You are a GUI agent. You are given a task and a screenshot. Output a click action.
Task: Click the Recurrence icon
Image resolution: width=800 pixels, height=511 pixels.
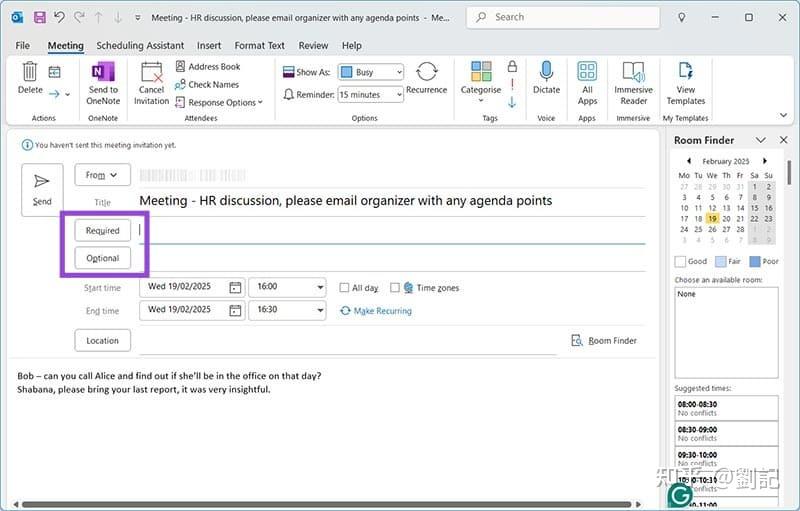[x=427, y=71]
